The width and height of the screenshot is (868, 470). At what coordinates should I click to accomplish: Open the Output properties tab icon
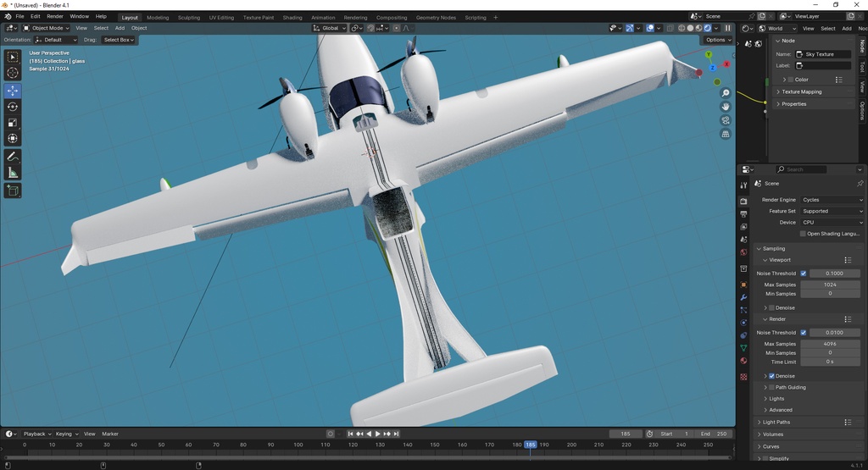[x=743, y=214]
